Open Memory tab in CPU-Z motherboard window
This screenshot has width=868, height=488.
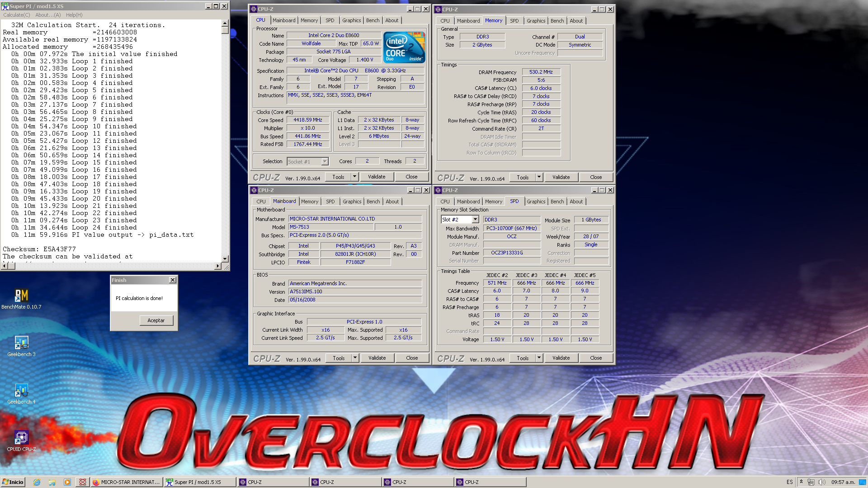[x=310, y=202]
